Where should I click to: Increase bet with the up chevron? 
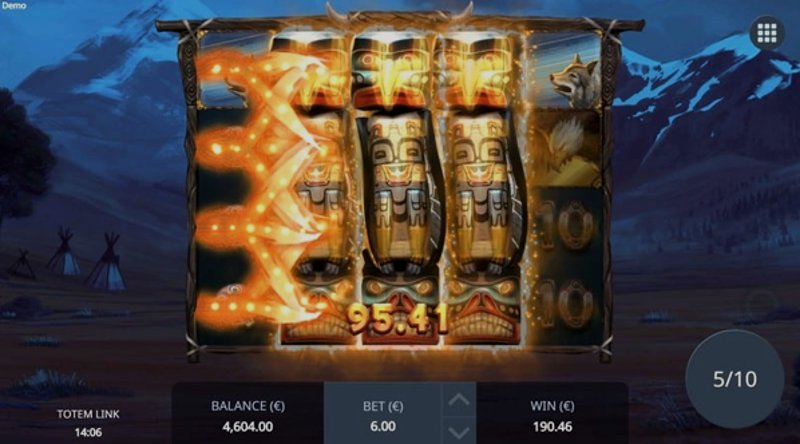point(459,401)
